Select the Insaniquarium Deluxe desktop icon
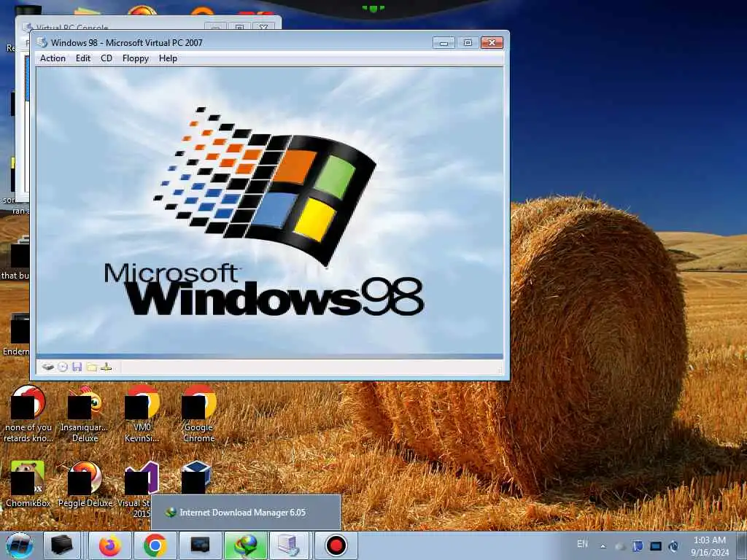The width and height of the screenshot is (747, 560). click(x=85, y=414)
